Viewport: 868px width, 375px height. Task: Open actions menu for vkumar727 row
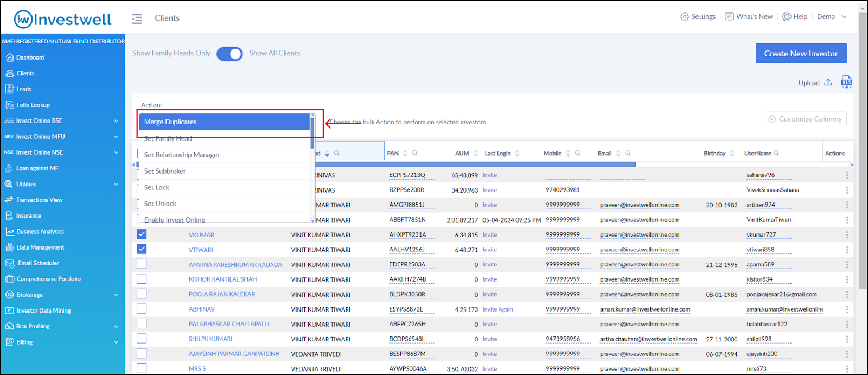(846, 235)
